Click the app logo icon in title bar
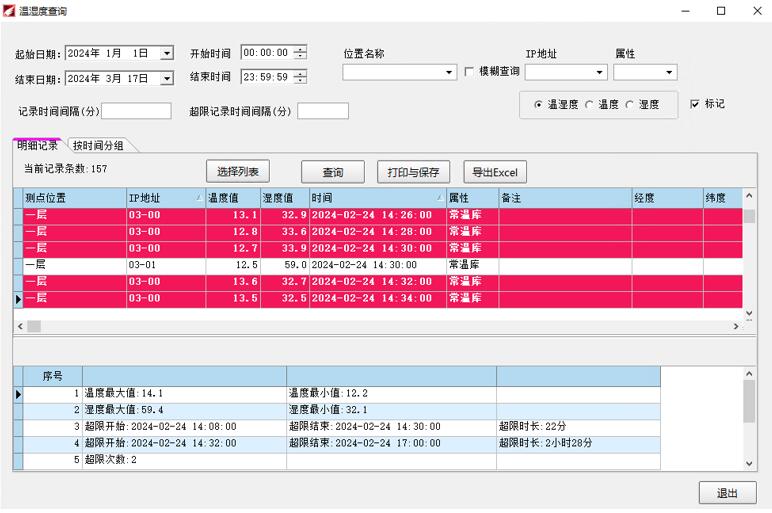The image size is (772, 513). click(x=10, y=11)
